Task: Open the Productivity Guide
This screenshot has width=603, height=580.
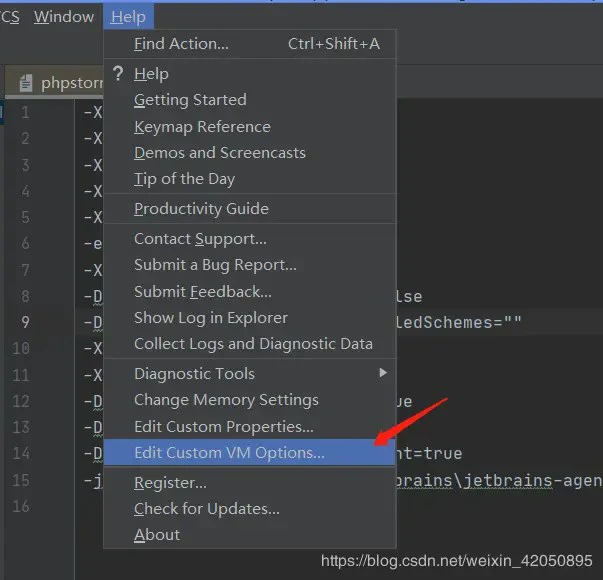Action: click(x=201, y=208)
